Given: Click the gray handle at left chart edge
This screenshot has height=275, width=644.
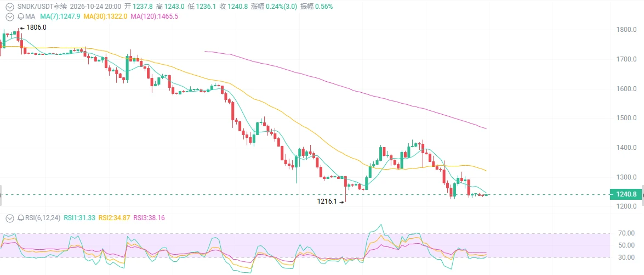Looking at the screenshot, I should 1,195.
